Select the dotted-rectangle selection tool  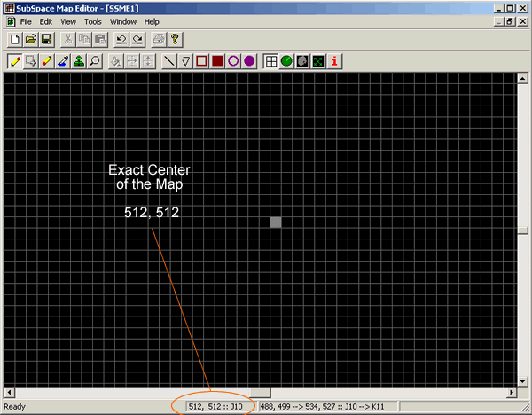pyautogui.click(x=30, y=61)
